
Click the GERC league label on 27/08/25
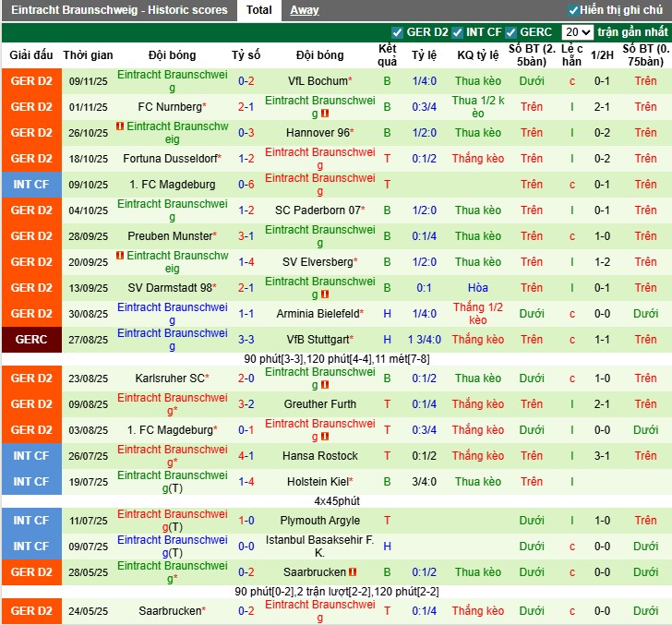31,340
